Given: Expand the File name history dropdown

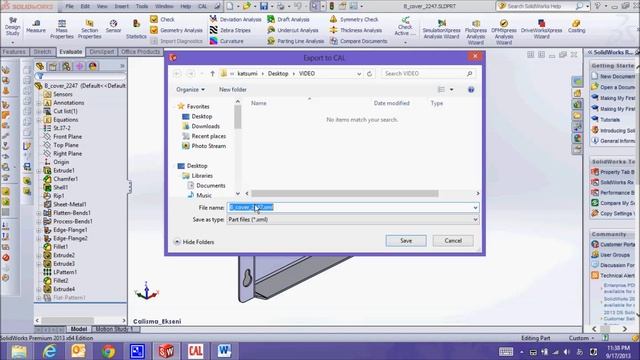Looking at the screenshot, I should [x=475, y=208].
